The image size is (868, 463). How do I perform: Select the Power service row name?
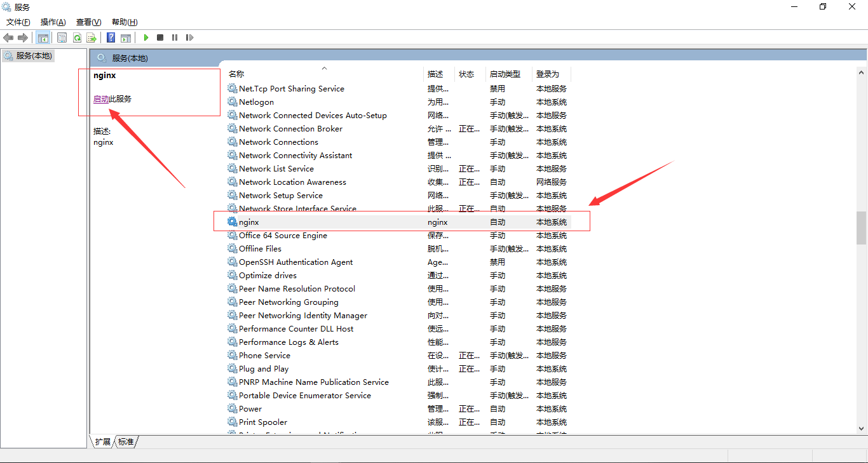[250, 409]
